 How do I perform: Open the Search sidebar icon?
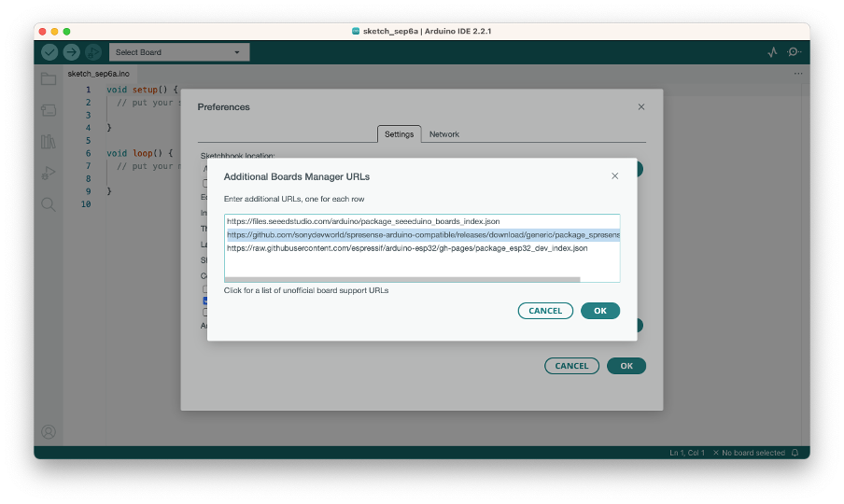(x=49, y=204)
